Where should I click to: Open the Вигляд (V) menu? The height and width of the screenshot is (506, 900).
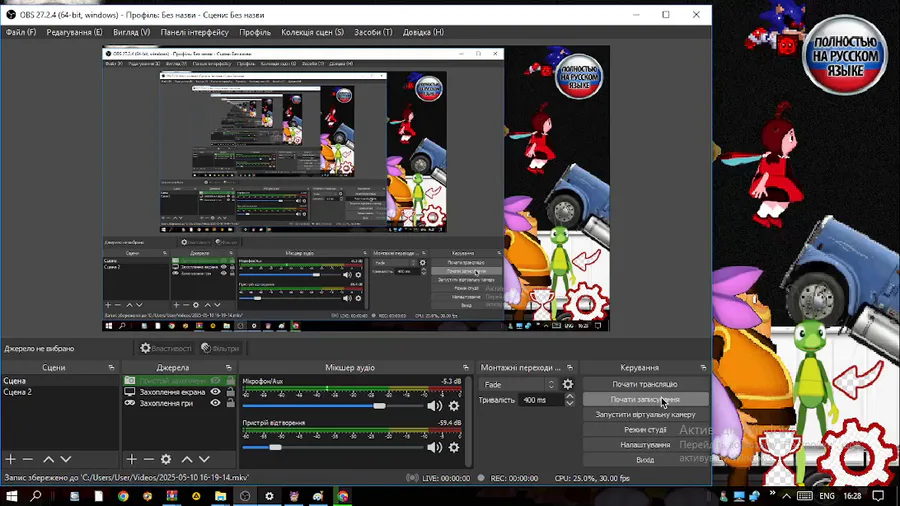coord(131,32)
